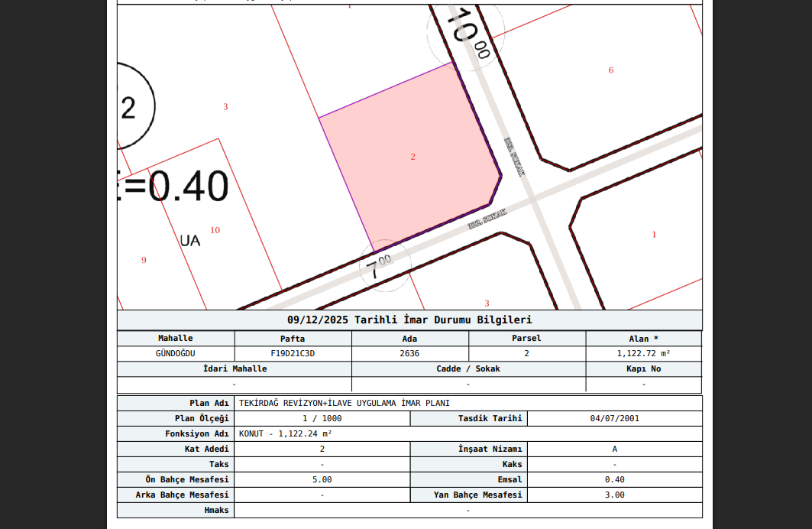This screenshot has height=529, width=812.
Task: Click the UA label on the map
Action: pyautogui.click(x=190, y=241)
